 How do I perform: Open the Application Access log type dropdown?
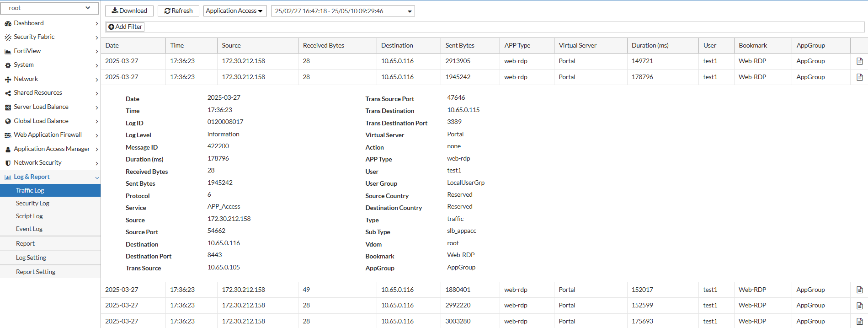pos(235,11)
